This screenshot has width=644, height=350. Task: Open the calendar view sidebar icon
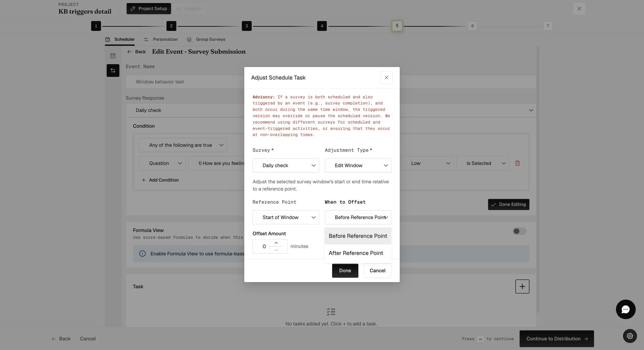tap(113, 56)
